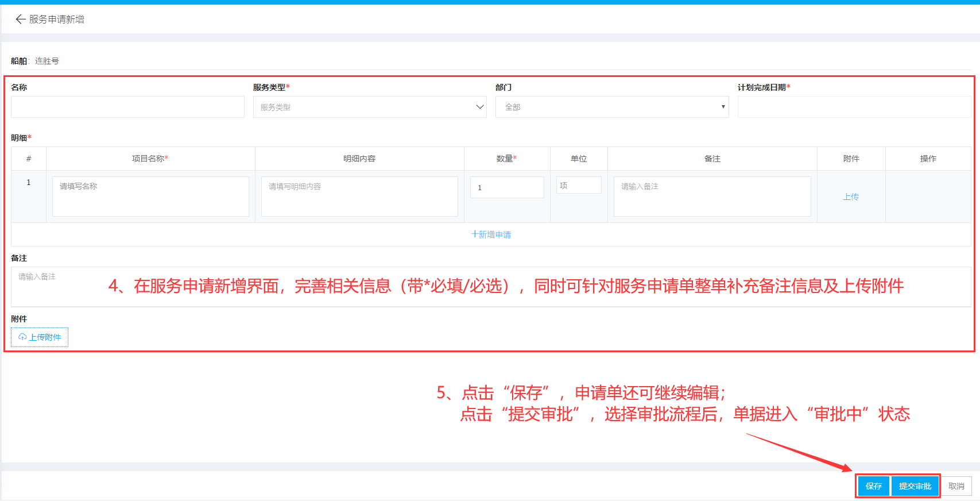Click the 项目名称 field in row 1
The image size is (980, 501).
click(x=150, y=196)
